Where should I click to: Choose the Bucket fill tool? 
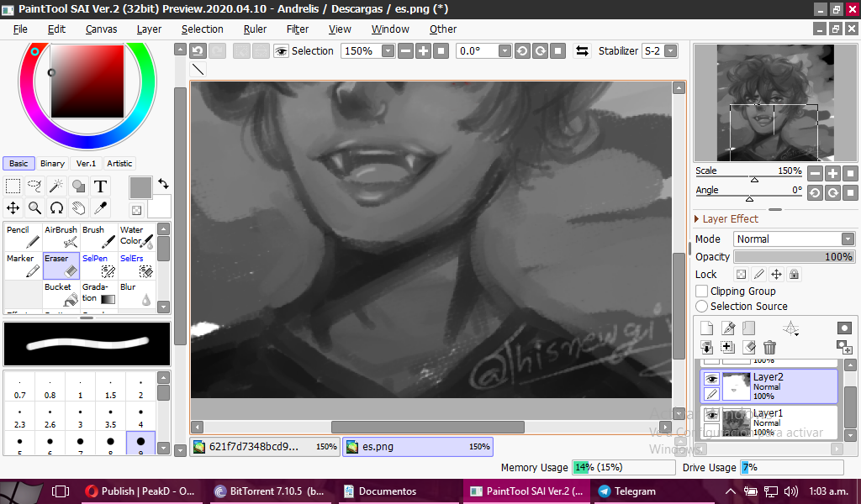click(61, 294)
